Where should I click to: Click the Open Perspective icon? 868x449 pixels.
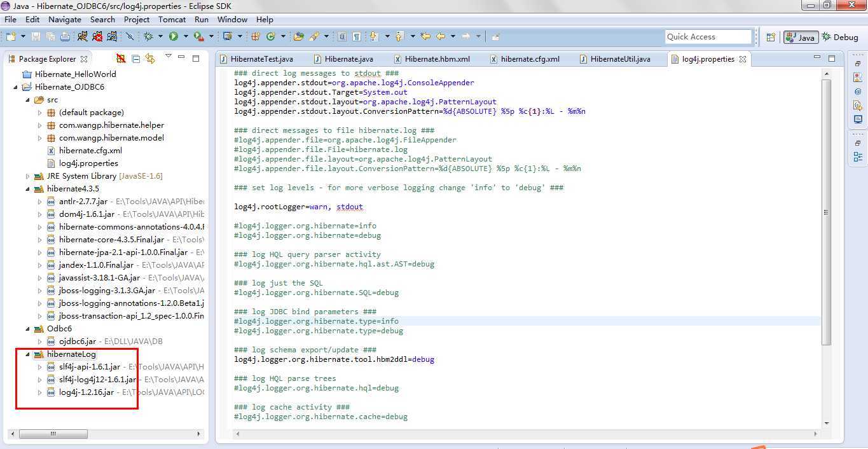click(770, 37)
